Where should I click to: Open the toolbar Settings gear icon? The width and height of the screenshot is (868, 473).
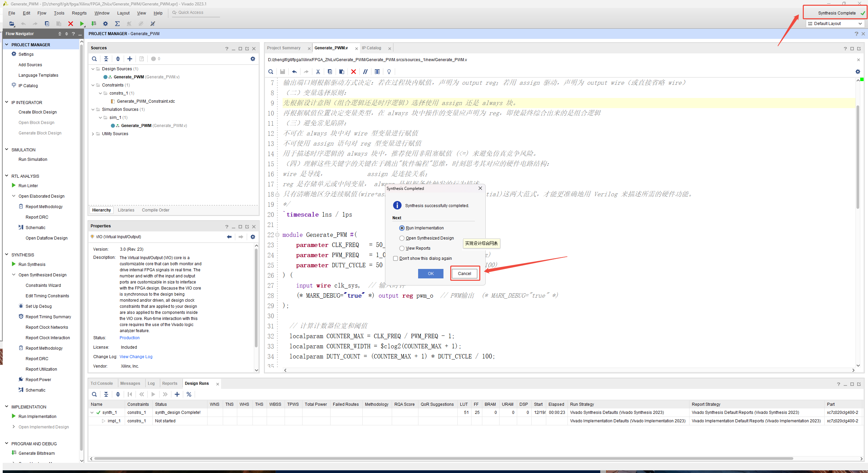pos(105,24)
